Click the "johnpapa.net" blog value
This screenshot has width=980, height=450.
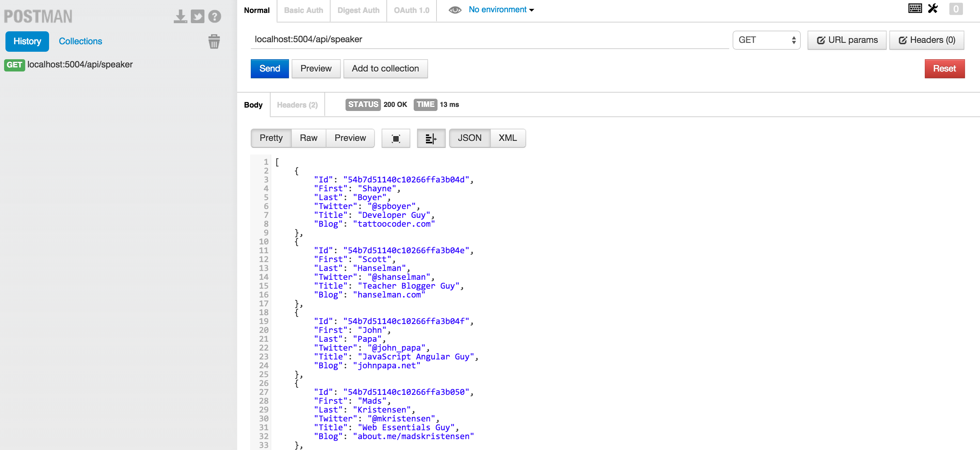(386, 366)
